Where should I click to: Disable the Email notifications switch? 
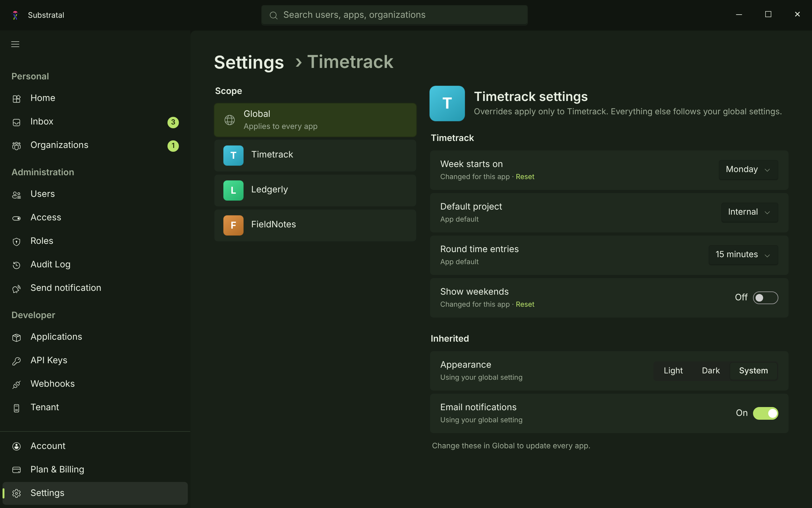(765, 413)
